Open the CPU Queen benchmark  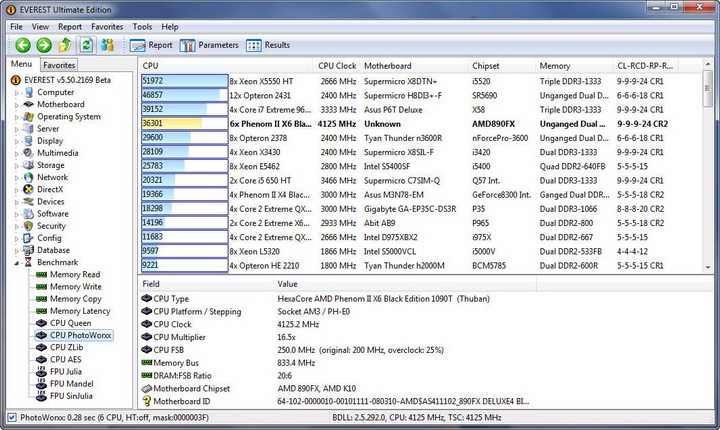(70, 323)
